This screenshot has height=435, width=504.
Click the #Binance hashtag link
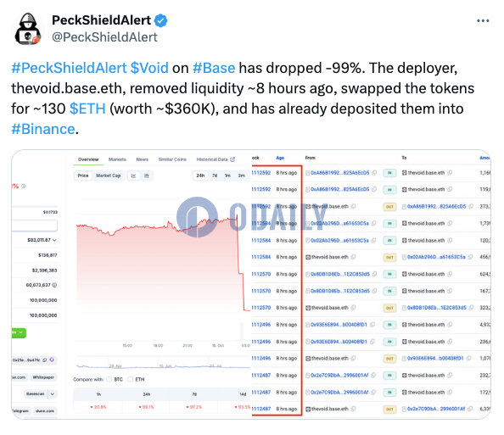pyautogui.click(x=43, y=129)
